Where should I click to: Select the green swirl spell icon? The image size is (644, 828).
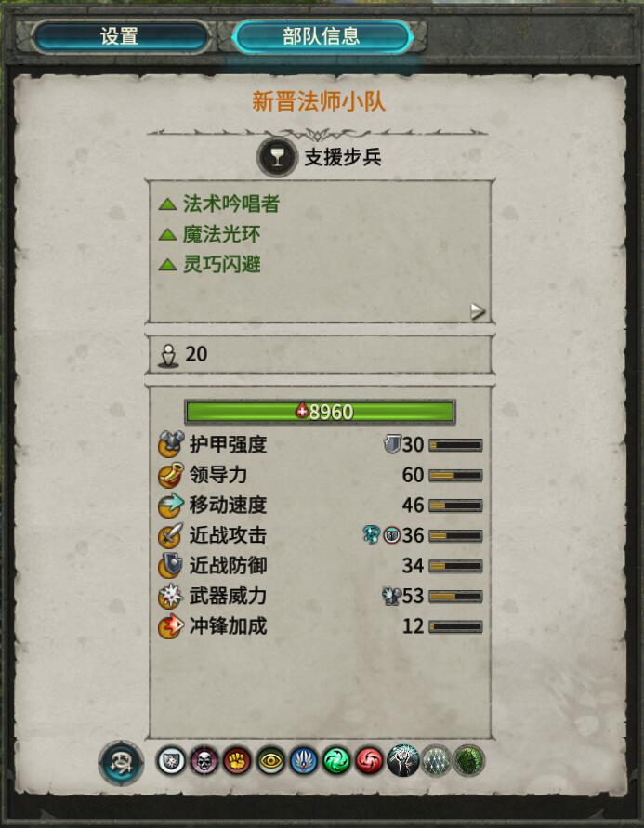[x=336, y=761]
